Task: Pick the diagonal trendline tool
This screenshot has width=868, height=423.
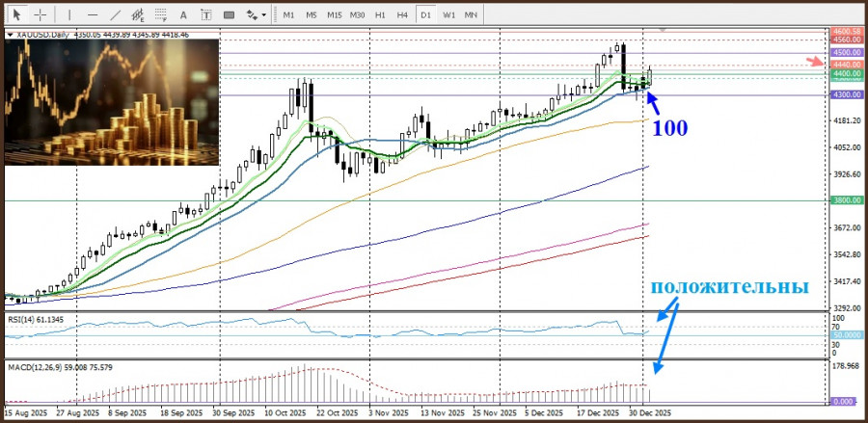Action: coord(115,14)
